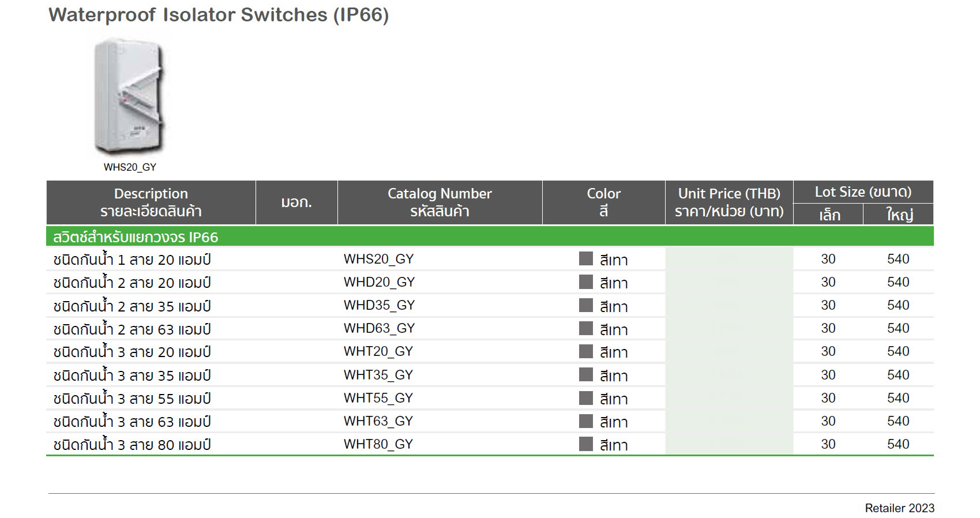Click the Retailer 2023 footer text
The width and height of the screenshot is (980, 518).
click(x=899, y=508)
